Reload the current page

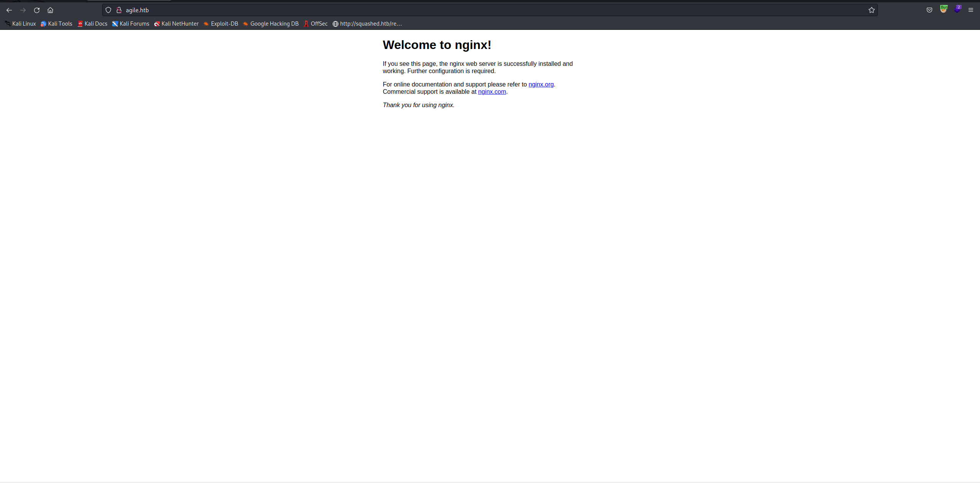(x=36, y=10)
